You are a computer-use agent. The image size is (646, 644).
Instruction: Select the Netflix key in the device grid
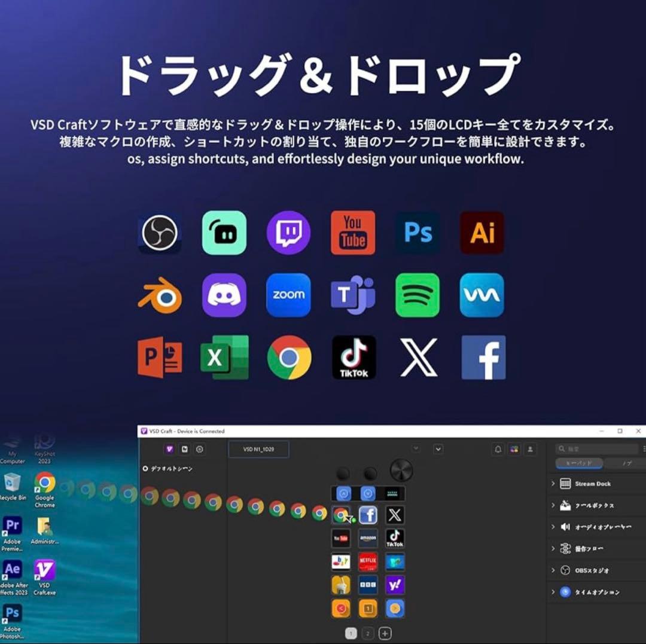point(368,561)
